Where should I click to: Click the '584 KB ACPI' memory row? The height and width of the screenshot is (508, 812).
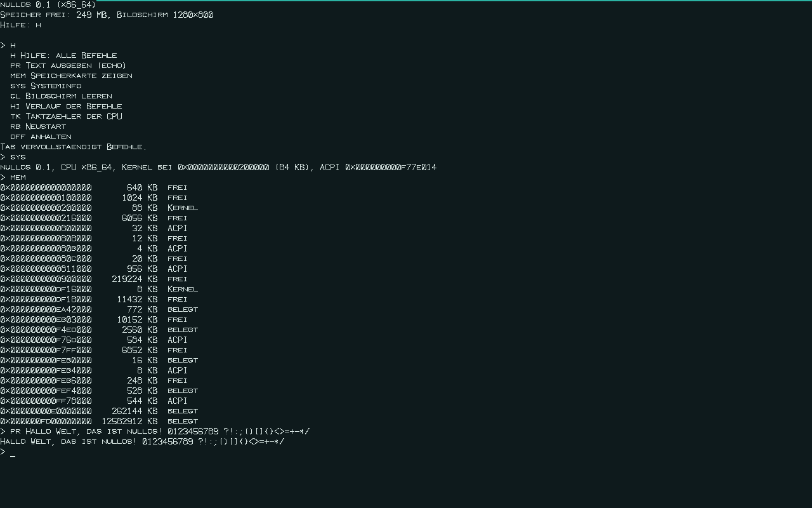(x=94, y=340)
